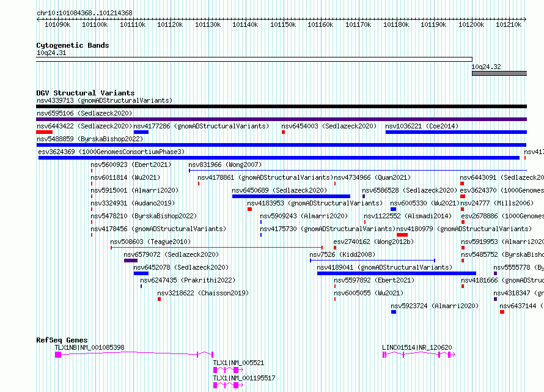Click the esv3624369 1000Genomes variant label
544x392 pixels.
(111, 152)
